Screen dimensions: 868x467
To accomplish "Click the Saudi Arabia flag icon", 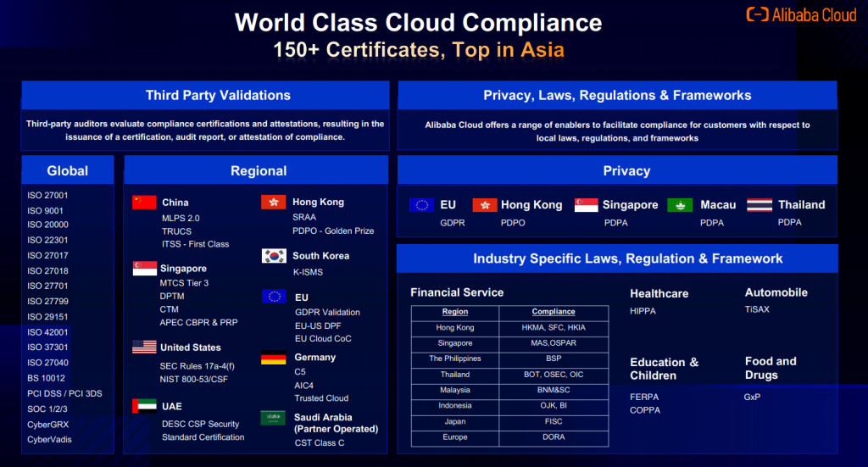I will pyautogui.click(x=273, y=418).
